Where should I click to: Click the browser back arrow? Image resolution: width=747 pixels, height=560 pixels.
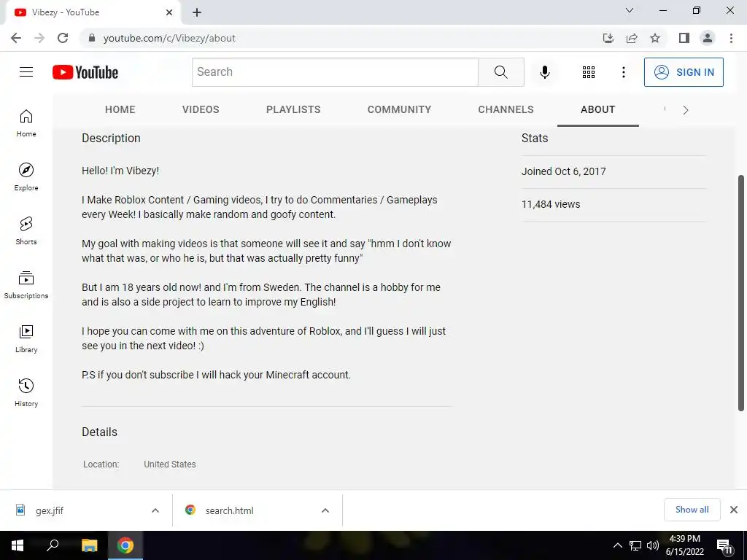(x=16, y=38)
